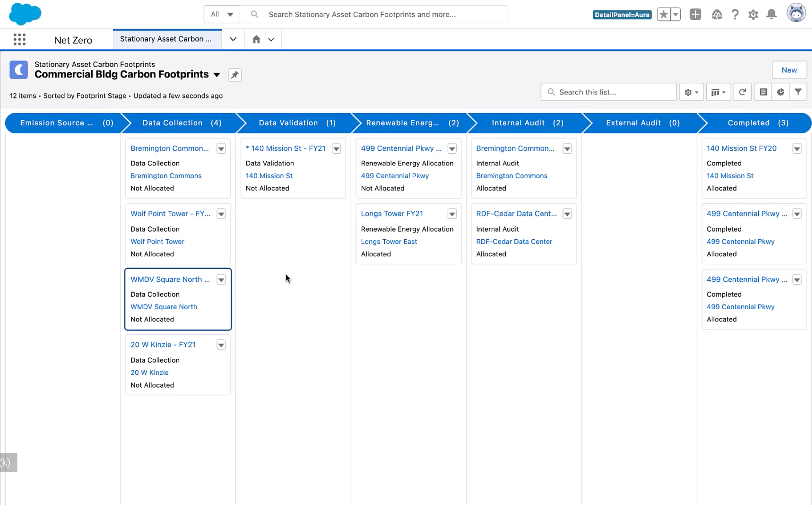This screenshot has width=812, height=505.
Task: Select the Data Collection stage header
Action: pyautogui.click(x=181, y=123)
